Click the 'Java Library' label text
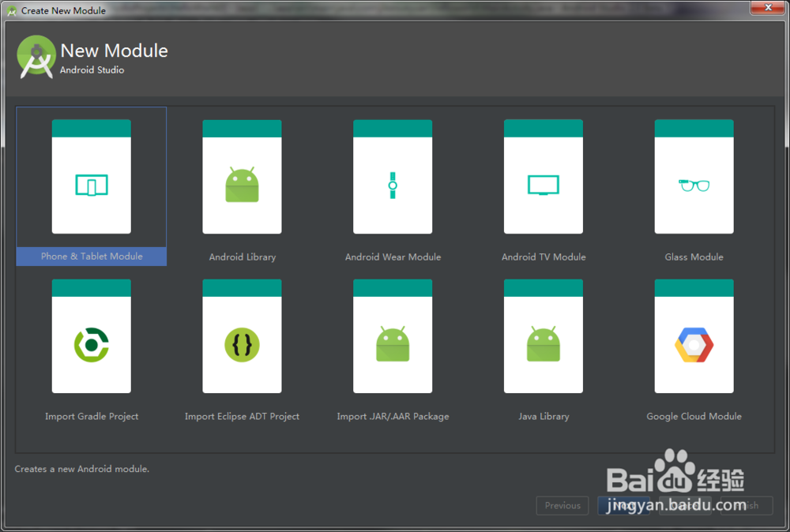 click(x=544, y=416)
